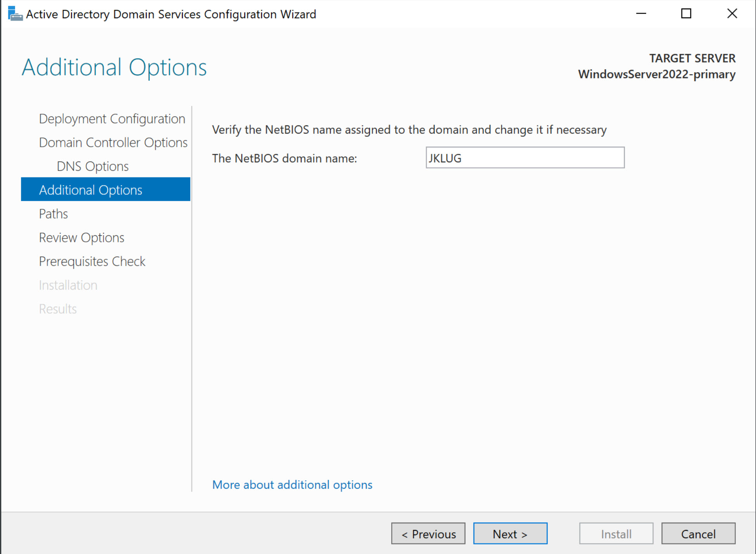Open the Prerequisites Check step
Image resolution: width=756 pixels, height=554 pixels.
click(92, 261)
